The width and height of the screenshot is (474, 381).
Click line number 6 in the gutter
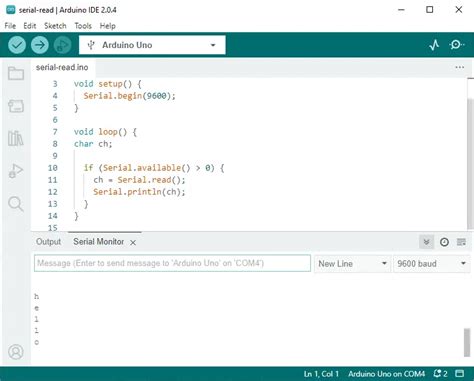tap(55, 120)
